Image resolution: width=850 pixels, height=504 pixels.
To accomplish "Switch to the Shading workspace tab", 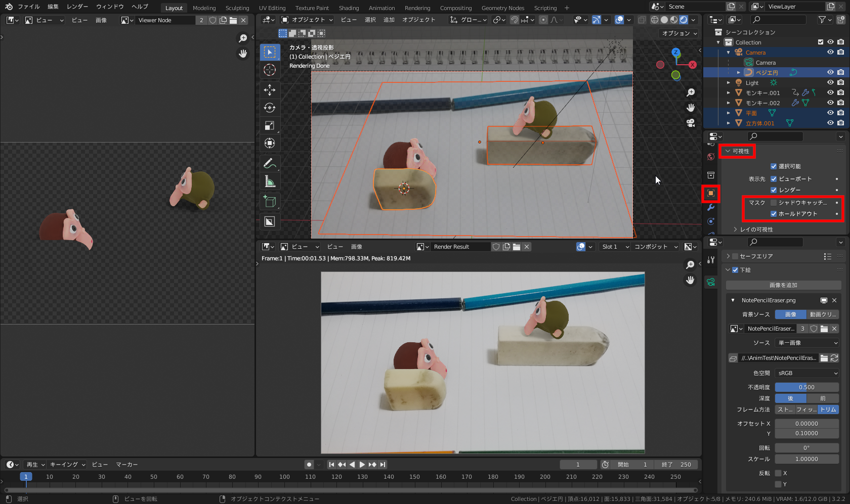I will tap(349, 8).
